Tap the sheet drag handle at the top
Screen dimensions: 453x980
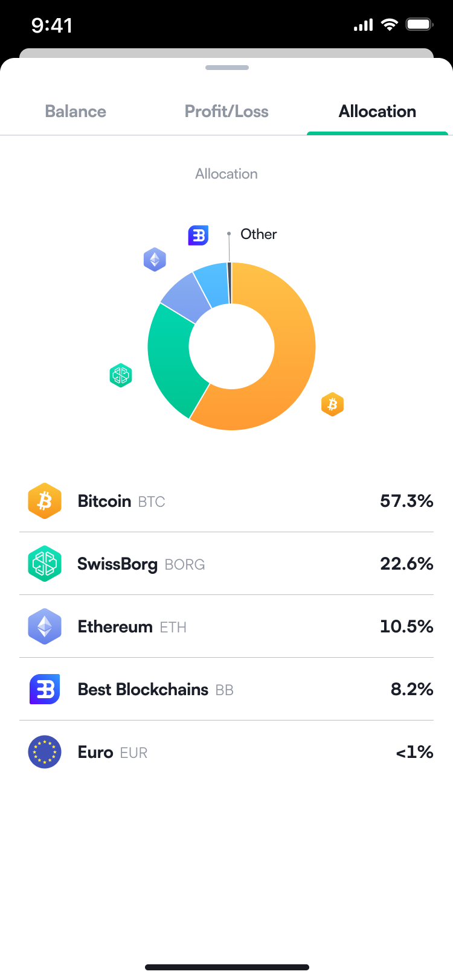tap(226, 68)
